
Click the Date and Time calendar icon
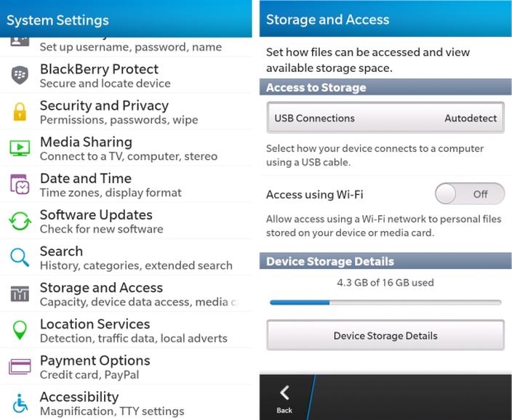click(x=20, y=185)
